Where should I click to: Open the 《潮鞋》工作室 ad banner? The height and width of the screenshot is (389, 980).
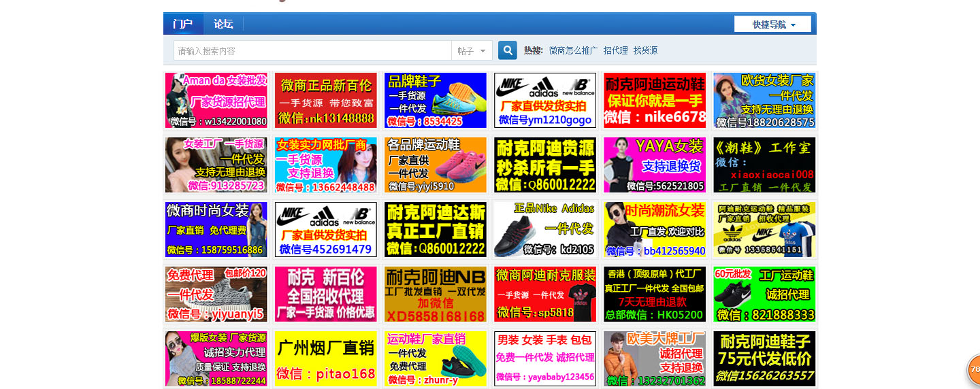tap(764, 165)
